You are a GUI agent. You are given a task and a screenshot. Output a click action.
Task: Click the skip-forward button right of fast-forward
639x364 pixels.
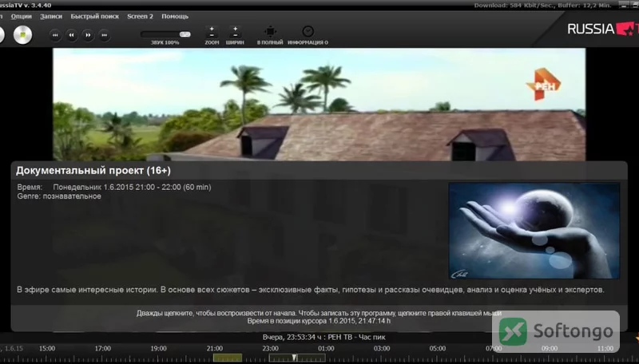(x=105, y=35)
